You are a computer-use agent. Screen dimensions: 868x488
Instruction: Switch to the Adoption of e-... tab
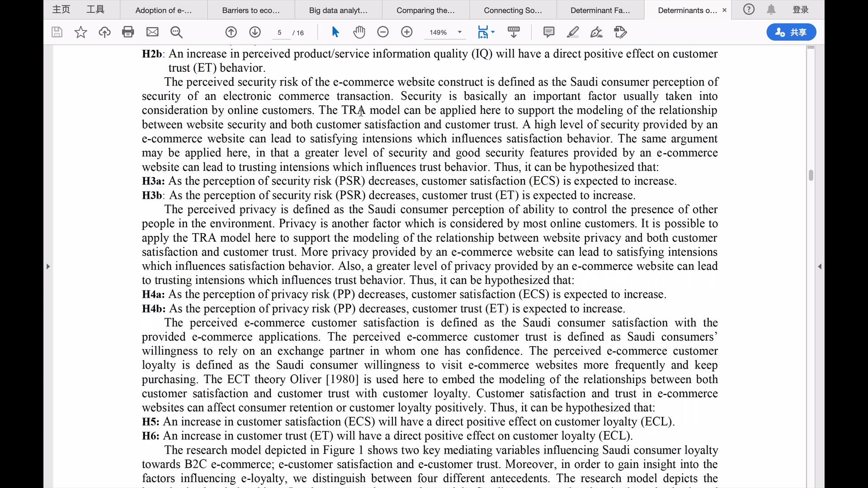point(164,10)
